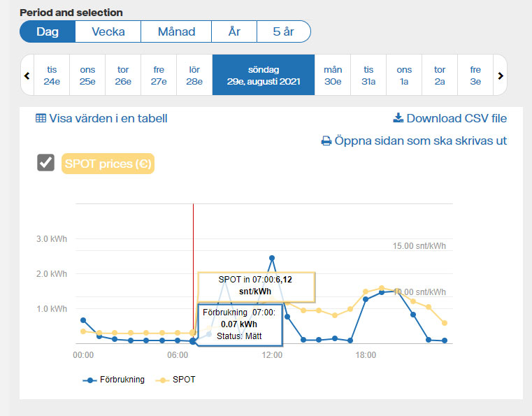Click the printer icon for print page
532x416 pixels.
pyautogui.click(x=326, y=141)
